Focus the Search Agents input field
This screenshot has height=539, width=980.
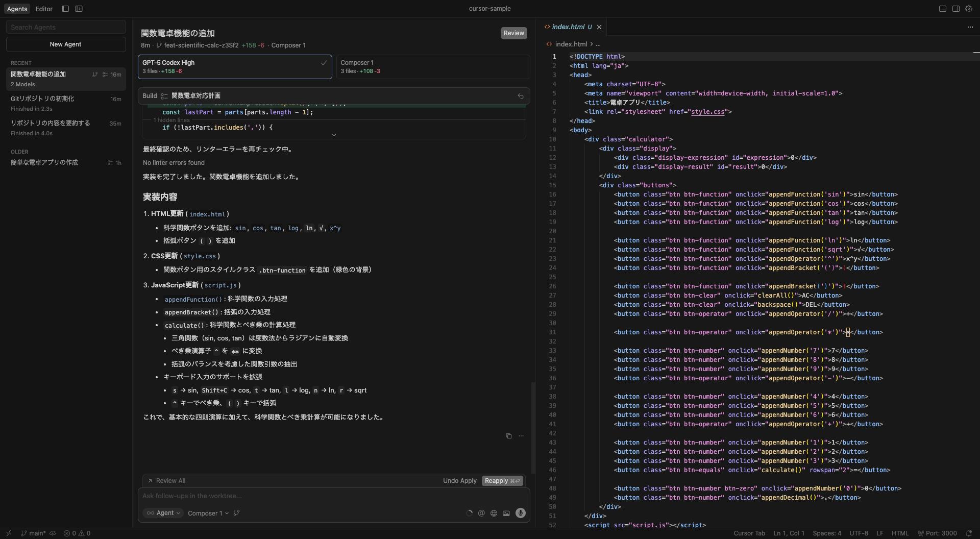pos(66,27)
